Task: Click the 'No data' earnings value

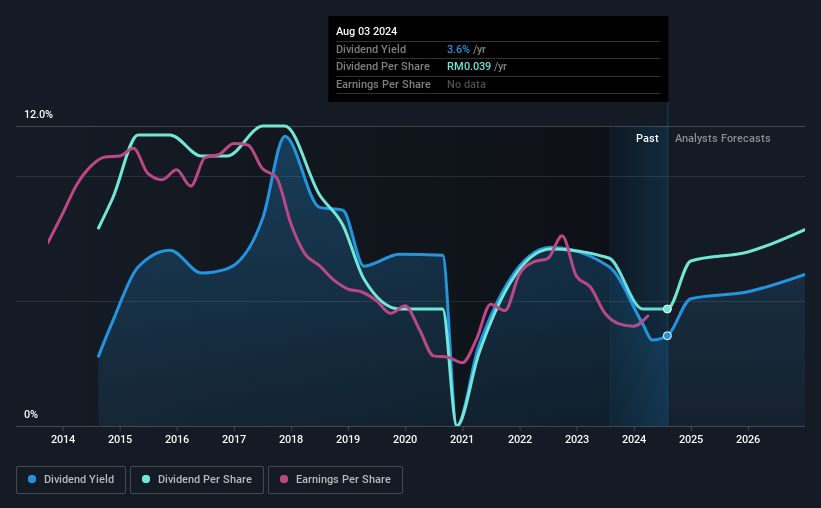Action: click(x=466, y=84)
